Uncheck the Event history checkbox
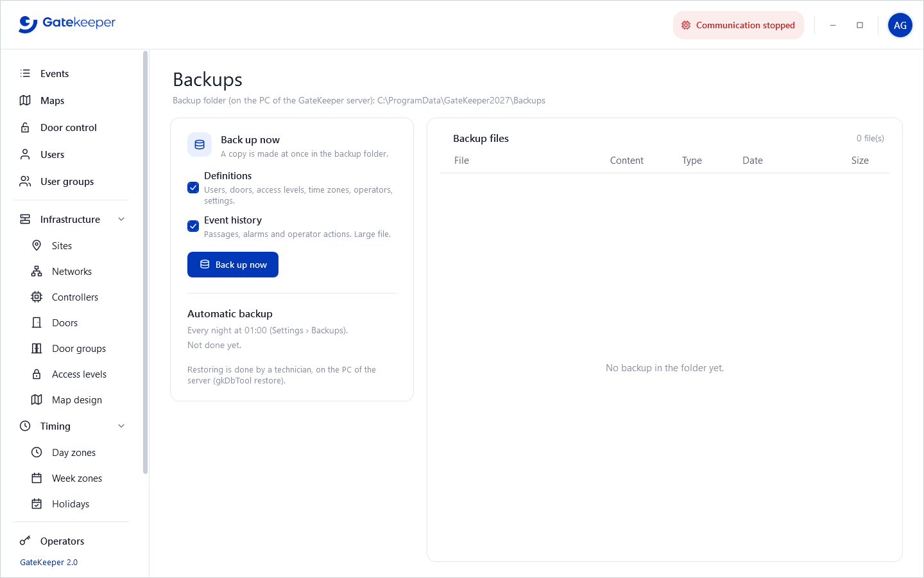 (193, 226)
